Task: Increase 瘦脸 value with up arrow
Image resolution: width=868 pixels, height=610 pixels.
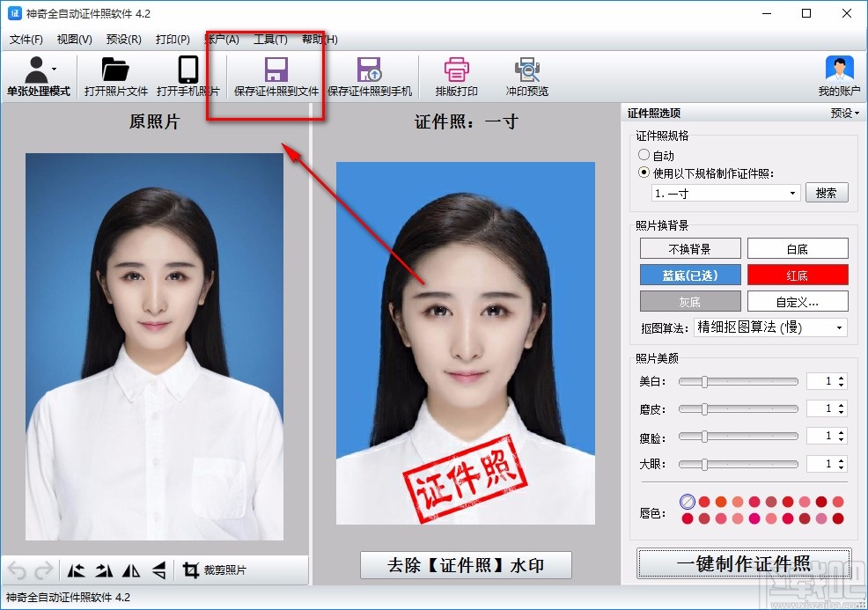Action: click(x=842, y=432)
